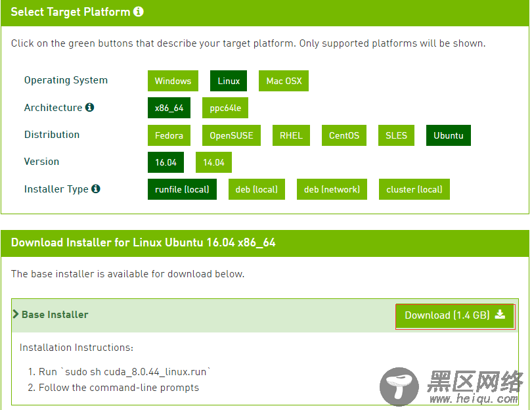Screen dimensions: 532x410
Task: Click the Download (1.4 GB) button
Action: 455,316
